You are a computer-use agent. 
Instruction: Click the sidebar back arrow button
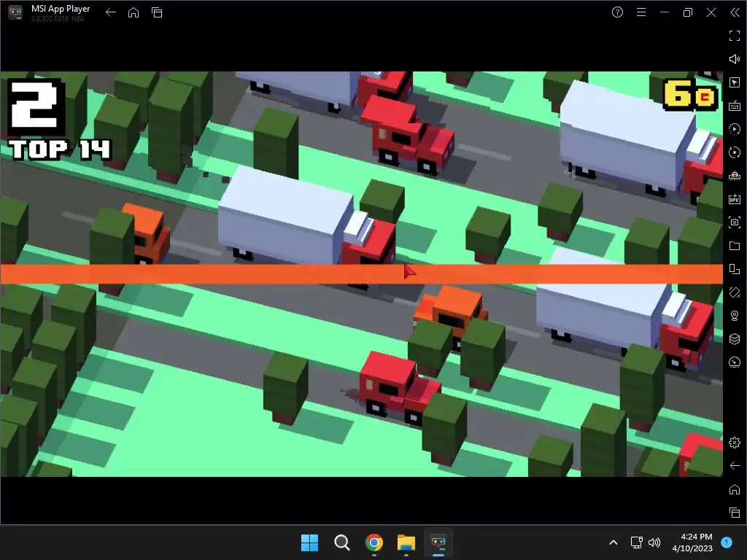[x=735, y=466]
